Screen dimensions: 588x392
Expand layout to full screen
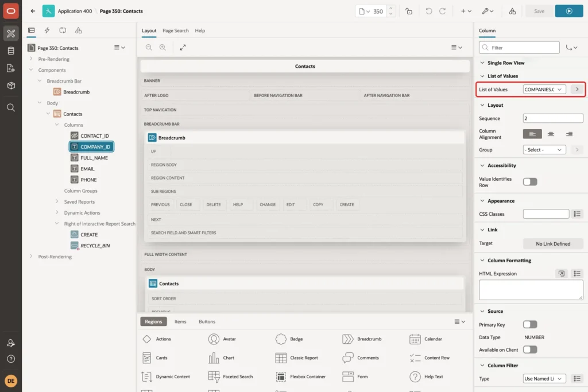pos(183,47)
